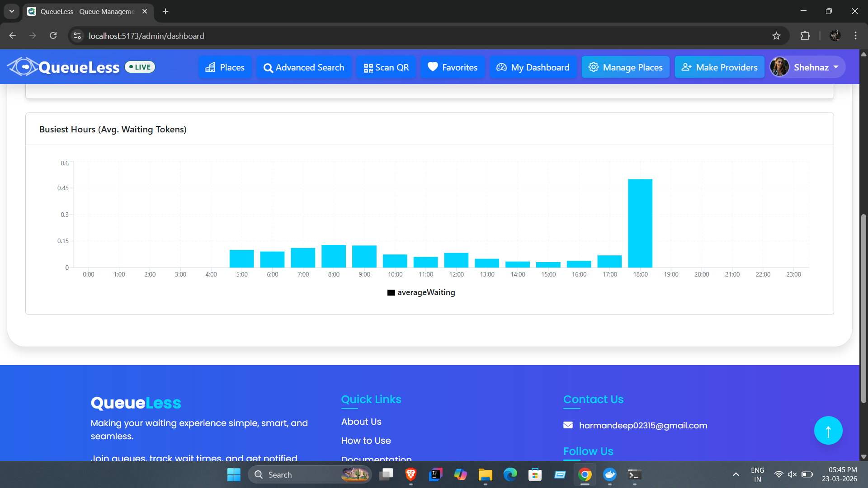868x488 pixels.
Task: Open the Places page
Action: tap(225, 67)
